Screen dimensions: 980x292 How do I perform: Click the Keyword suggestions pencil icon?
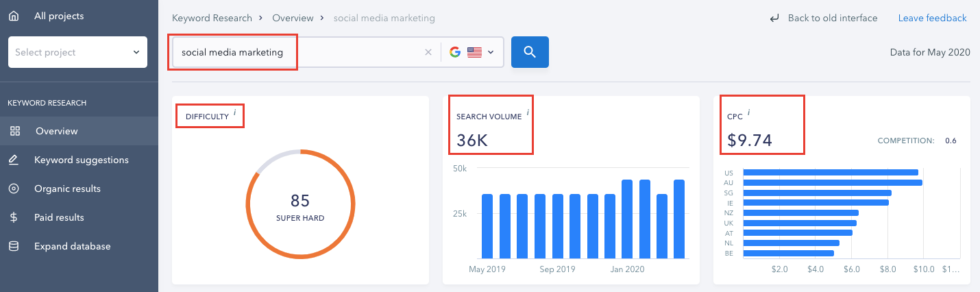14,160
